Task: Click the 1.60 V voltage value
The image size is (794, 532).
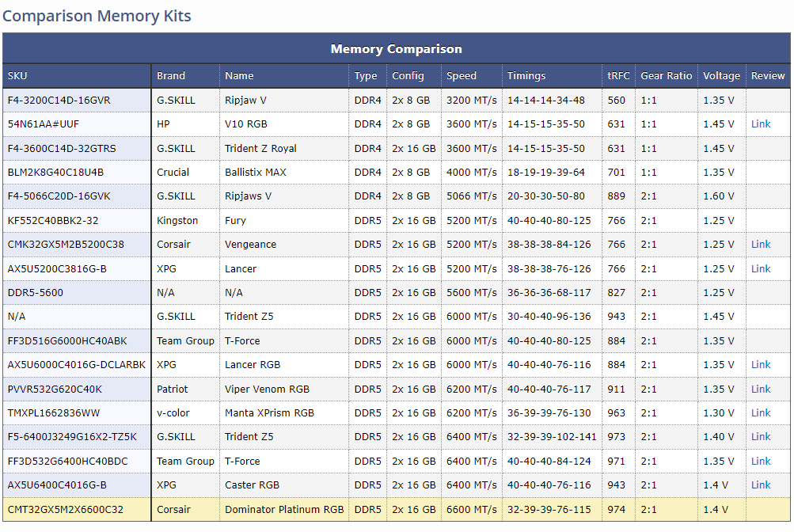Action: 718,196
